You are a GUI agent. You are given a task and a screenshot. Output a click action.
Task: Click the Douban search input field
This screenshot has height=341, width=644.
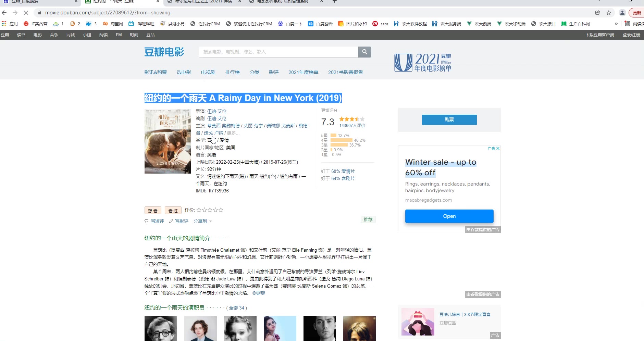pos(278,52)
